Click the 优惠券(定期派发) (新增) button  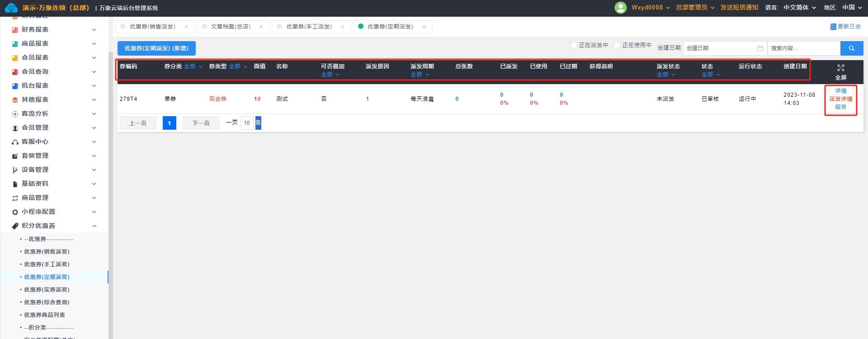[x=156, y=48]
